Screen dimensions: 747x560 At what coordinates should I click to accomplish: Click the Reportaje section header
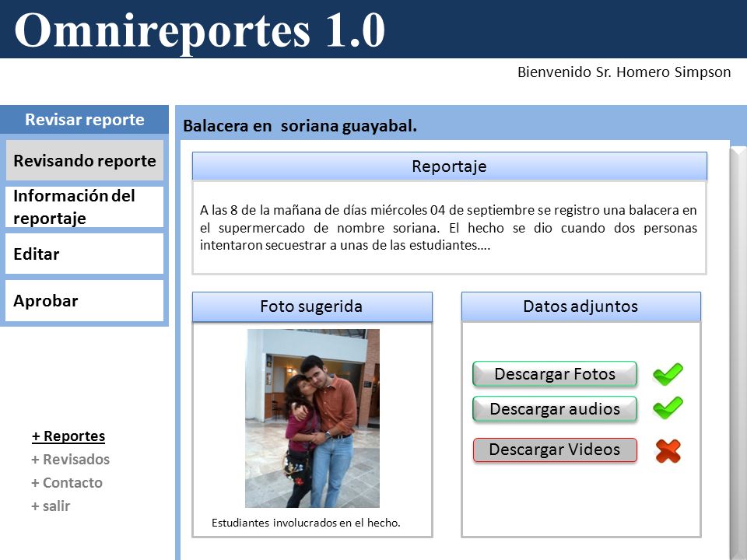tap(449, 166)
